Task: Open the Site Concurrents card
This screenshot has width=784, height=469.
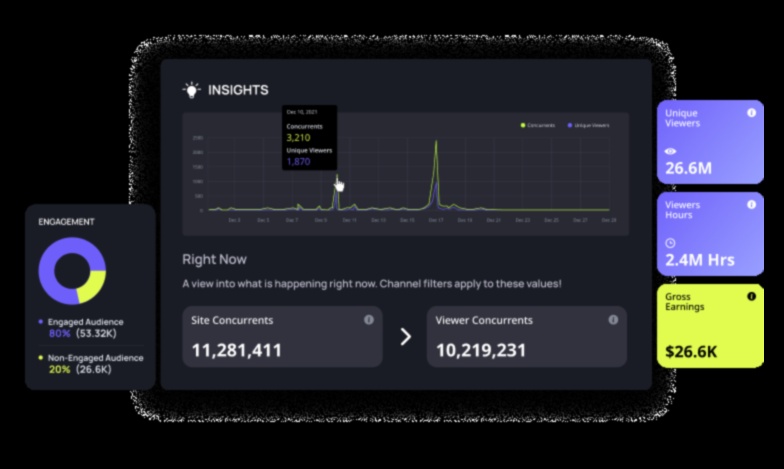Action: (x=282, y=337)
